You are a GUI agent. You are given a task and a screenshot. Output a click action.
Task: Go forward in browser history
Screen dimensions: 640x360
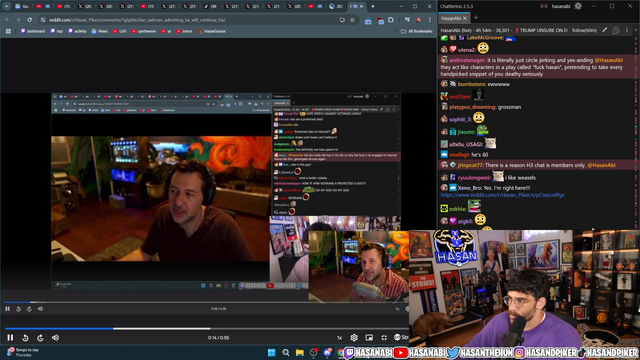click(18, 20)
